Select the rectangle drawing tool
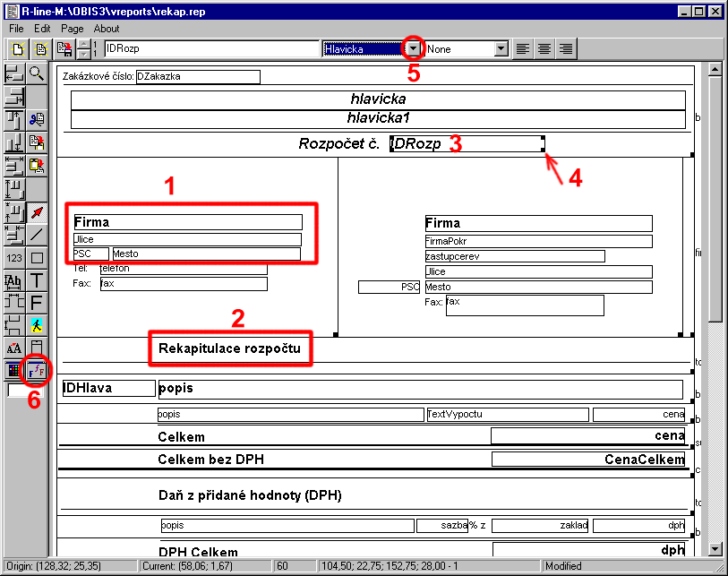This screenshot has width=728, height=576. click(37, 258)
